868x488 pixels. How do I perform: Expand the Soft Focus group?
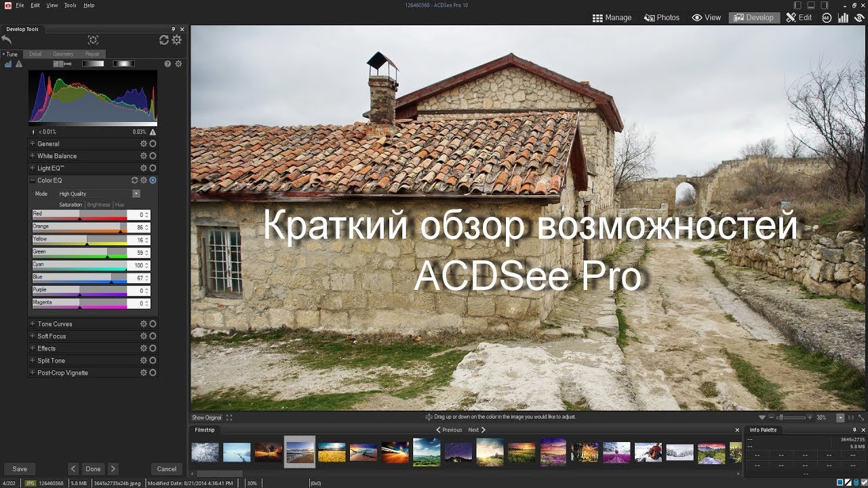[32, 336]
